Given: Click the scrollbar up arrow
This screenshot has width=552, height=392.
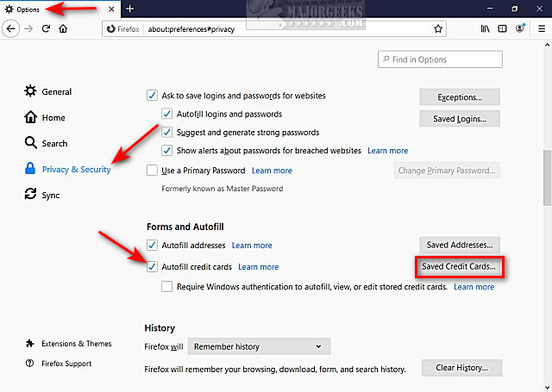Looking at the screenshot, I should 547,45.
